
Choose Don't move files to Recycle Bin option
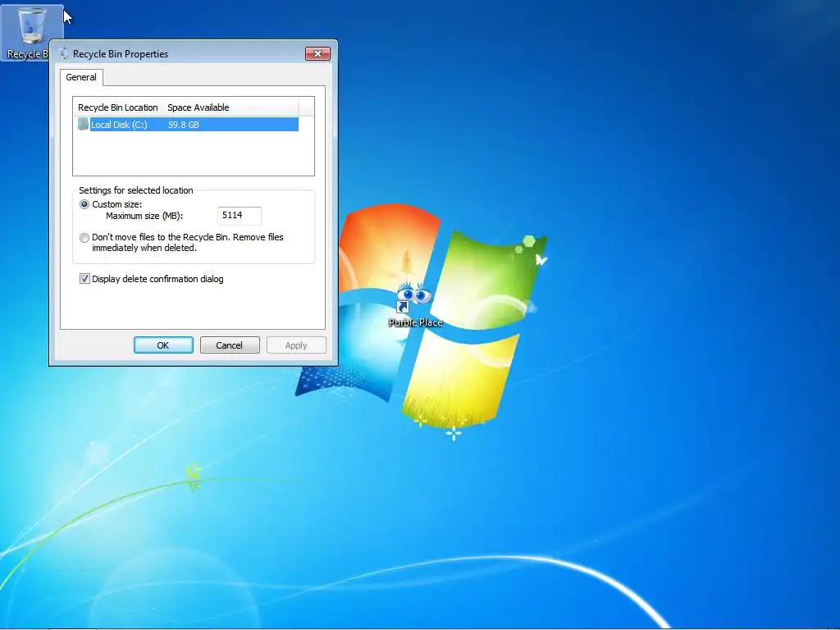pyautogui.click(x=84, y=238)
